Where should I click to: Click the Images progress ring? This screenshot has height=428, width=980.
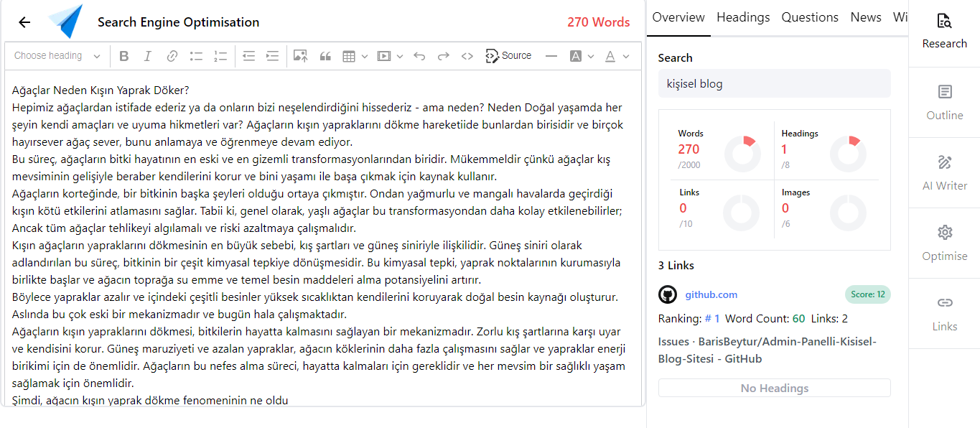coord(848,213)
